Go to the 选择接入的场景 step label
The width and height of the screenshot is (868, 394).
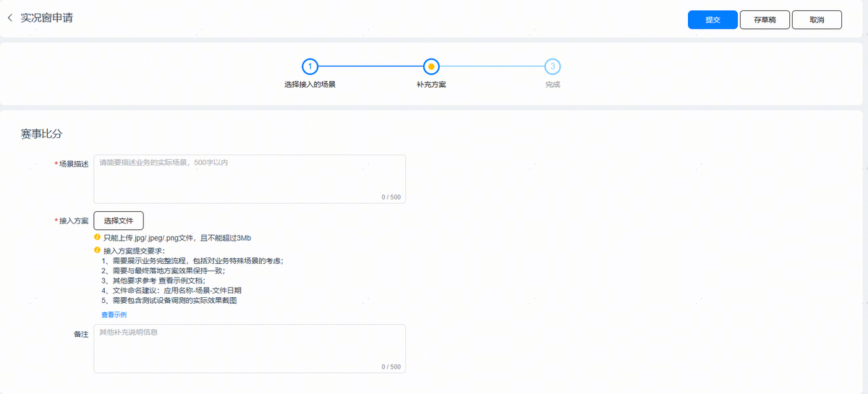(310, 85)
